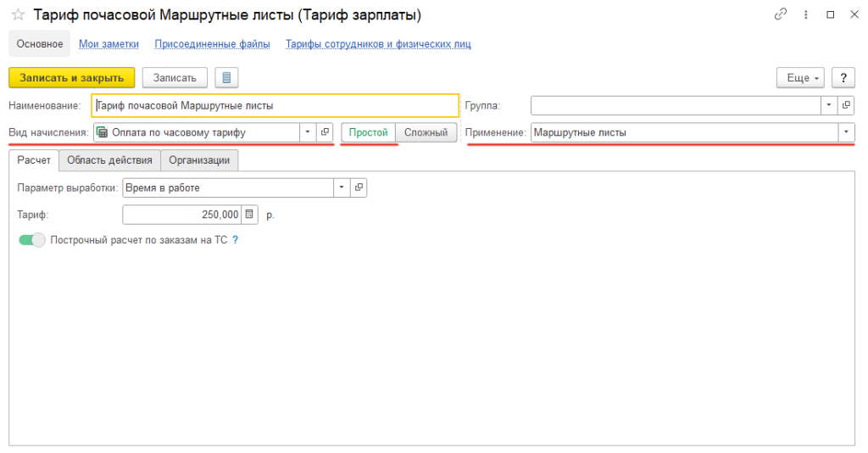Click the report list icon button
This screenshot has width=868, height=453.
pyautogui.click(x=226, y=78)
